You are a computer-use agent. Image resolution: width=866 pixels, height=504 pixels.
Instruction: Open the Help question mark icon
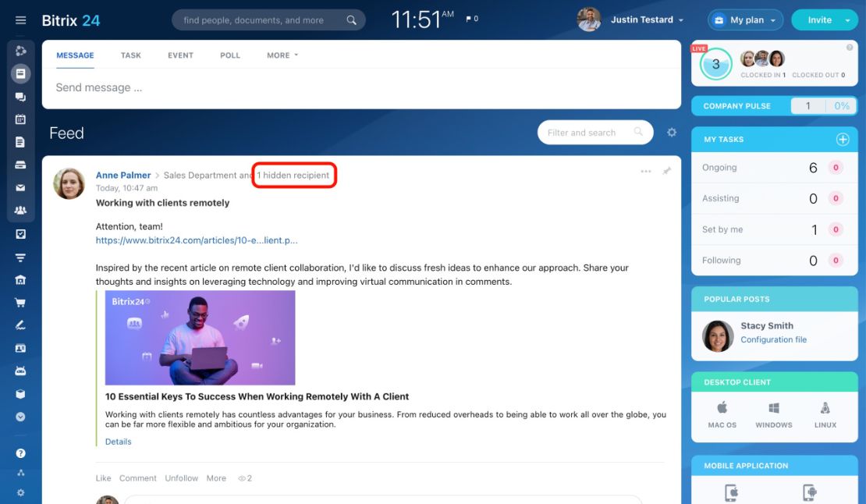click(x=20, y=453)
